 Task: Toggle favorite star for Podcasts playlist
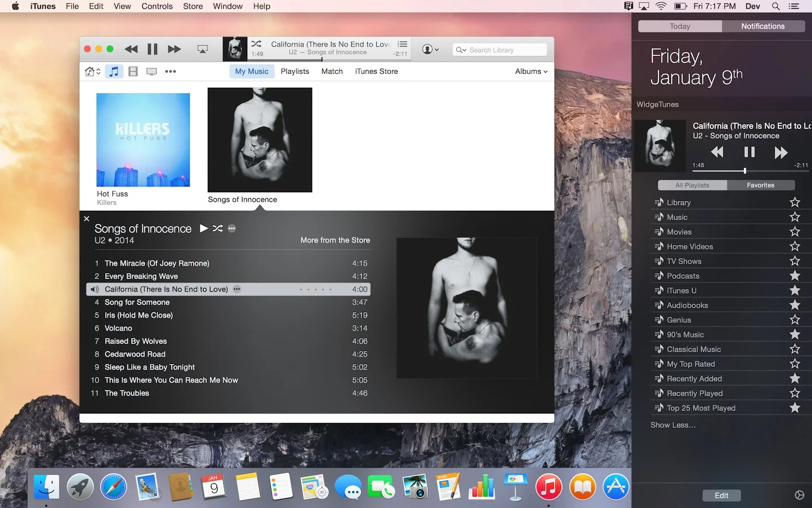coord(795,275)
